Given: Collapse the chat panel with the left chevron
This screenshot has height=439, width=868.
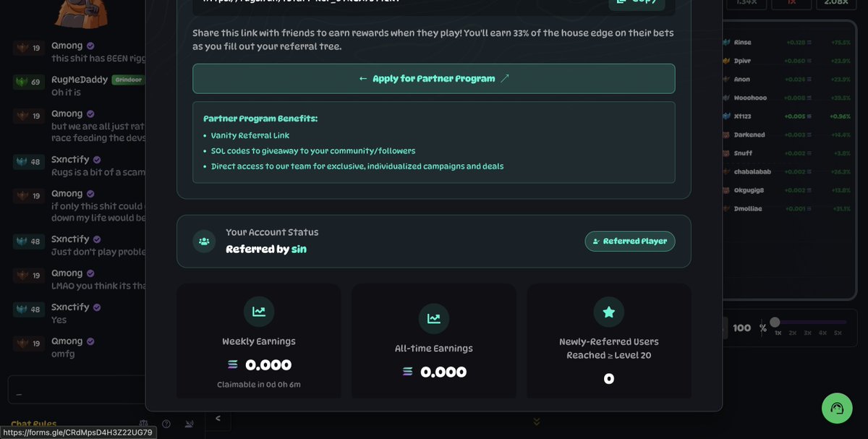Looking at the screenshot, I should coord(218,418).
